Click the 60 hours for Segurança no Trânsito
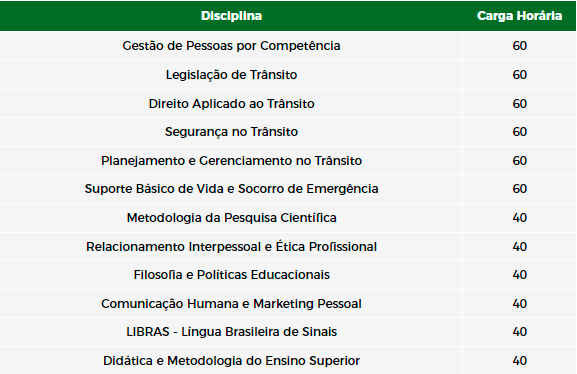Screen dimensions: 577x374 pyautogui.click(x=519, y=132)
